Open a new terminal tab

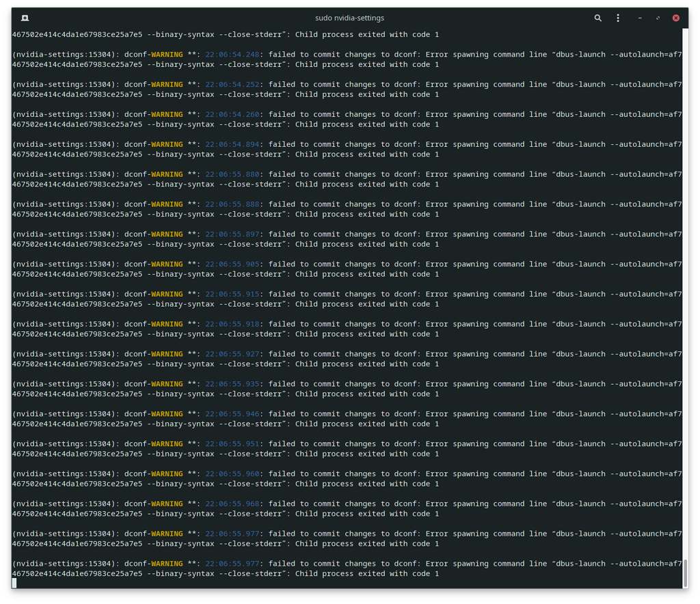(25, 18)
